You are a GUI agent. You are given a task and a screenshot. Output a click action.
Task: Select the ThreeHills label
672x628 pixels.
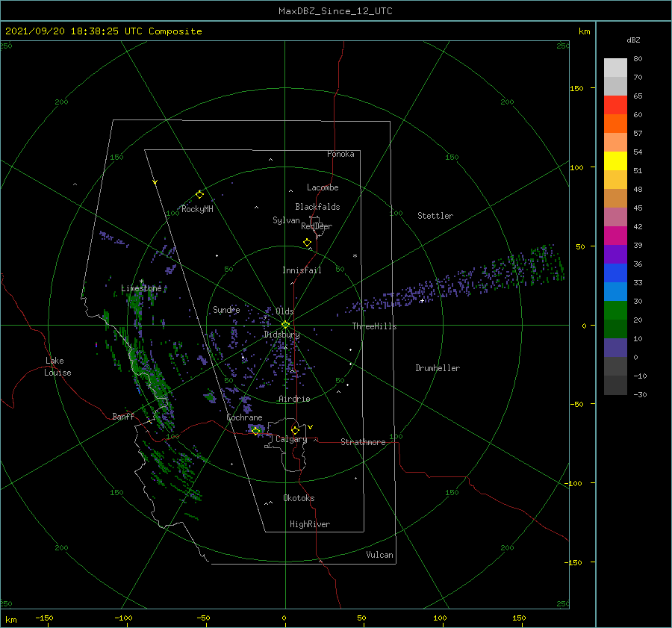(375, 326)
